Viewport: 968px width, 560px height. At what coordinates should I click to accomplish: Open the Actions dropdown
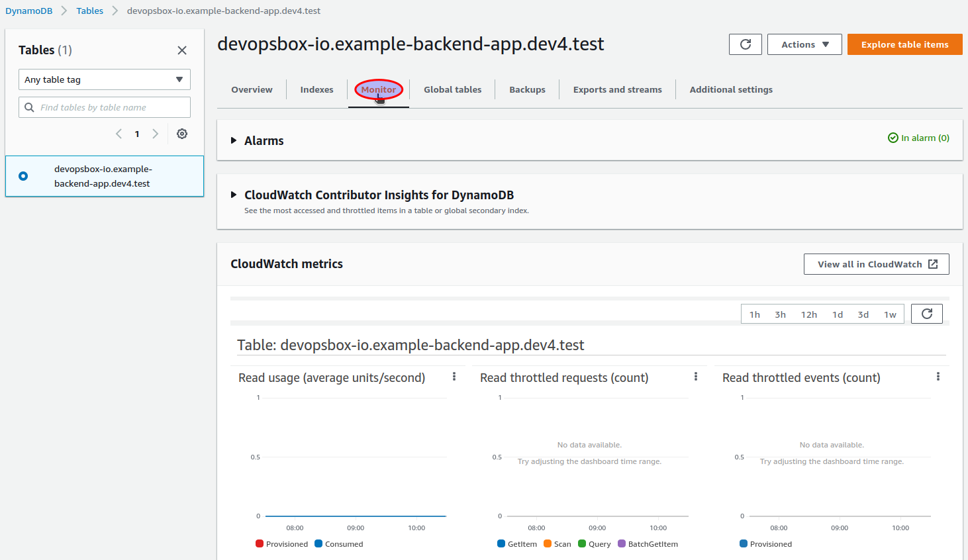coord(804,44)
